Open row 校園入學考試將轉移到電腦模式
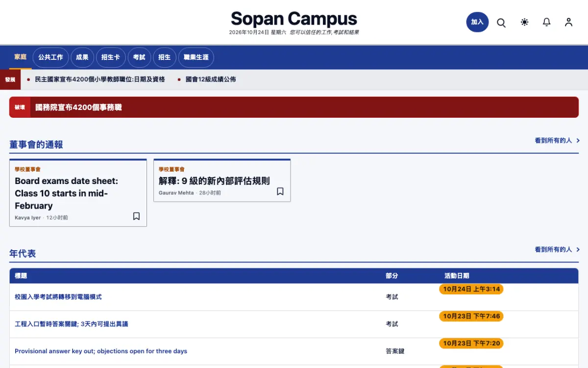The image size is (588, 368). point(58,297)
